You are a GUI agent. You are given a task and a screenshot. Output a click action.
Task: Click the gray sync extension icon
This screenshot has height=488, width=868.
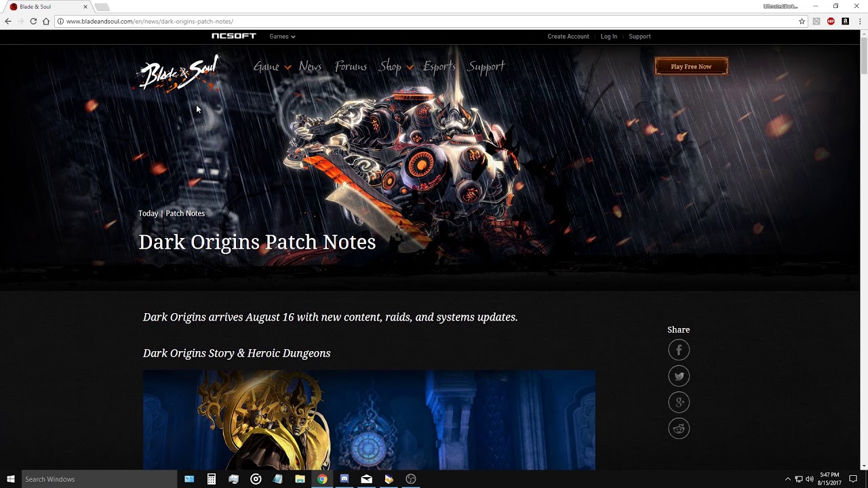pos(816,21)
